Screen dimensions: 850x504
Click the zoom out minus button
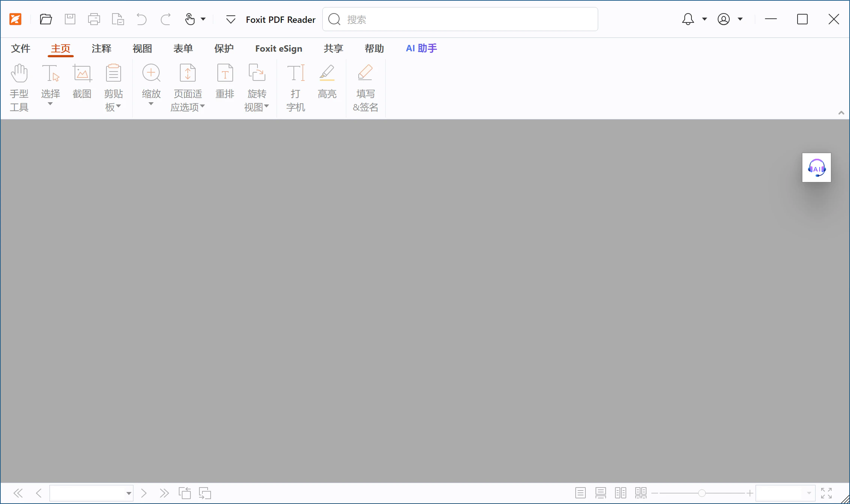[x=655, y=493]
